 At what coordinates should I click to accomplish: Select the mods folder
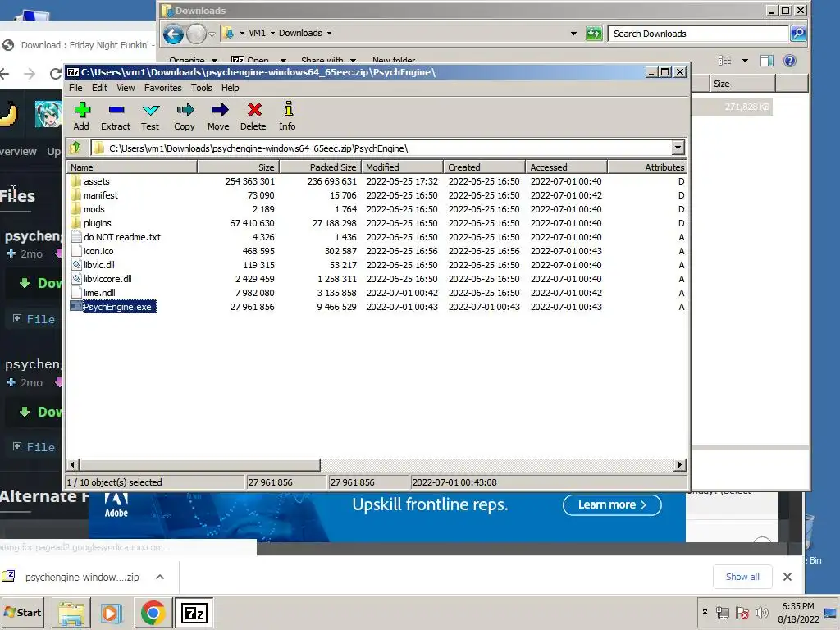click(94, 209)
